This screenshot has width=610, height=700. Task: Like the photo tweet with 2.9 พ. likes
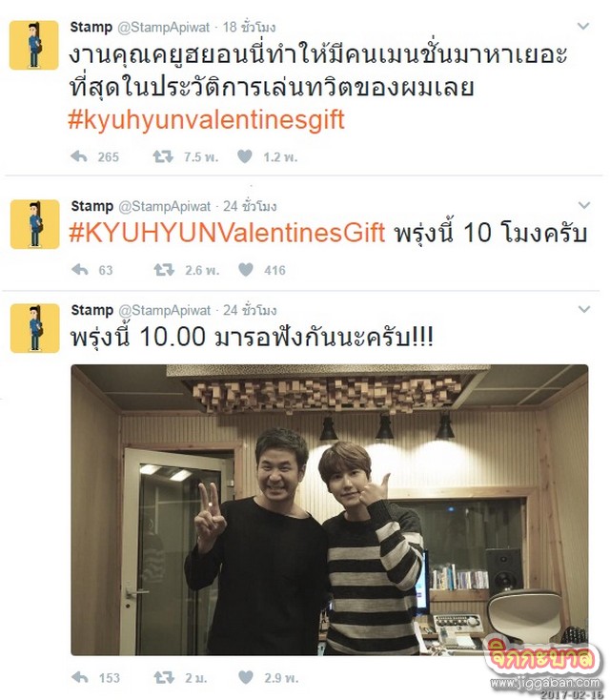point(246,677)
